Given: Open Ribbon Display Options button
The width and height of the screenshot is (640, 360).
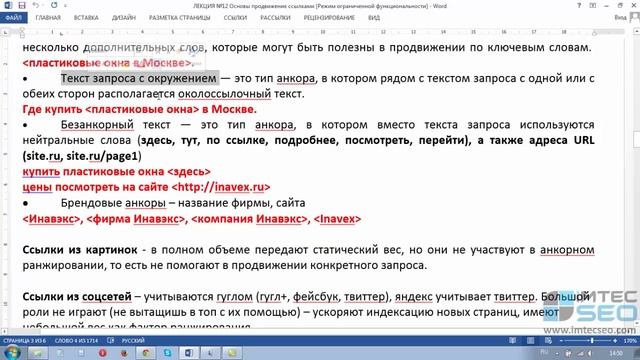Looking at the screenshot, I should tap(593, 6).
